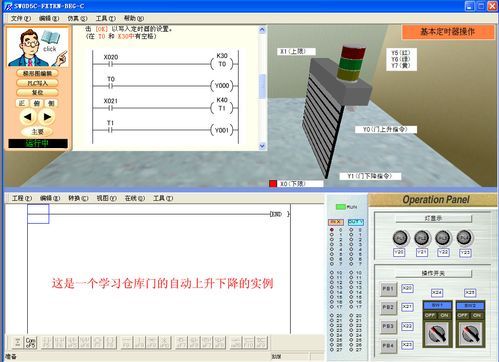The width and height of the screenshot is (499, 362).
Task: Click the instruction pane scroll up arrow
Action: point(262,30)
